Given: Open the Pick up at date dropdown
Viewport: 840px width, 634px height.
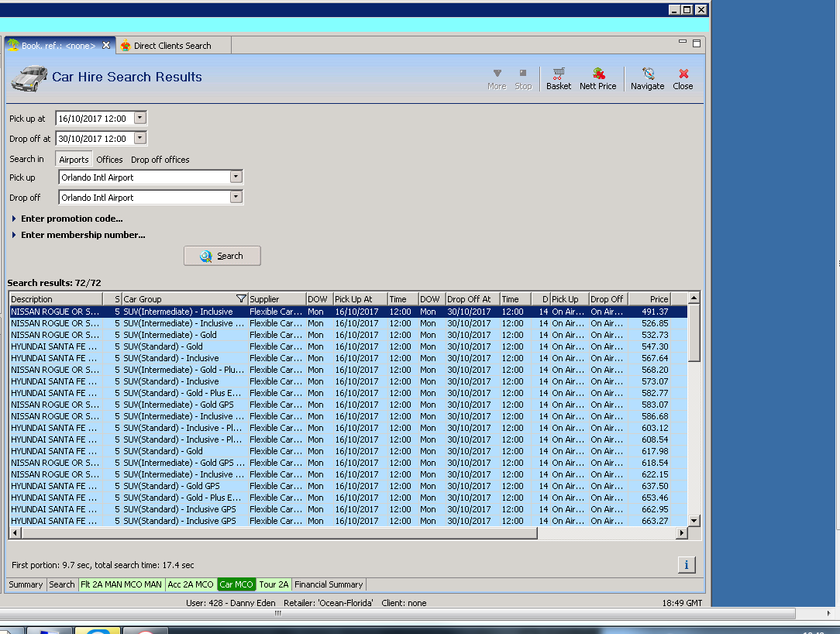Looking at the screenshot, I should [x=139, y=119].
